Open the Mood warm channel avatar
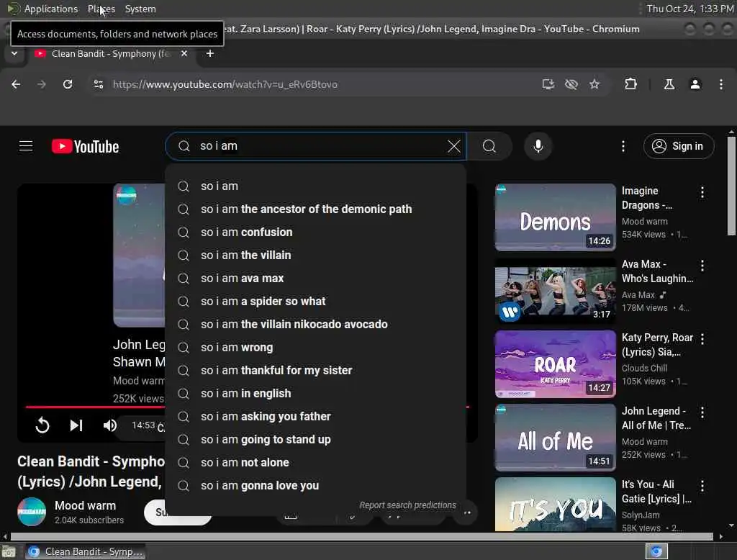The image size is (737, 560). [32, 512]
